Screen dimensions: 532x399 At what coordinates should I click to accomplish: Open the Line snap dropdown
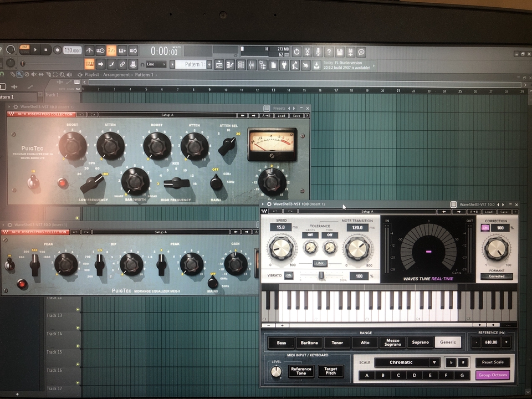[x=156, y=64]
